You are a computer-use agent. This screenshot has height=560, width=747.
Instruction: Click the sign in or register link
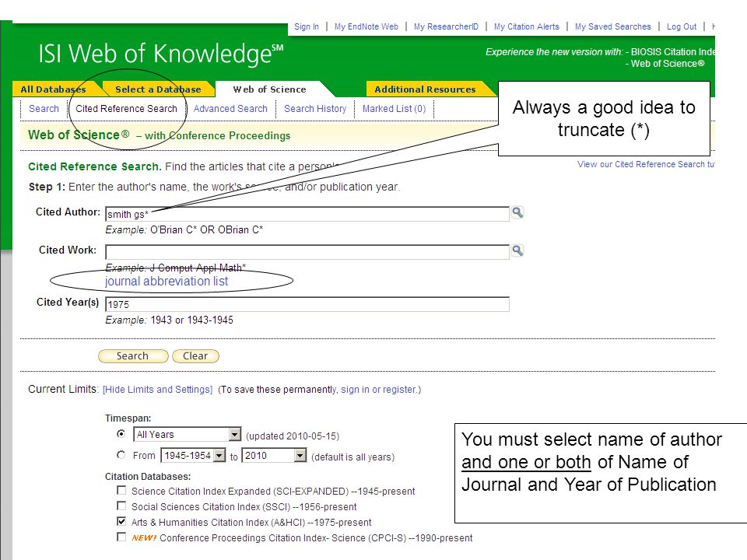point(379,390)
